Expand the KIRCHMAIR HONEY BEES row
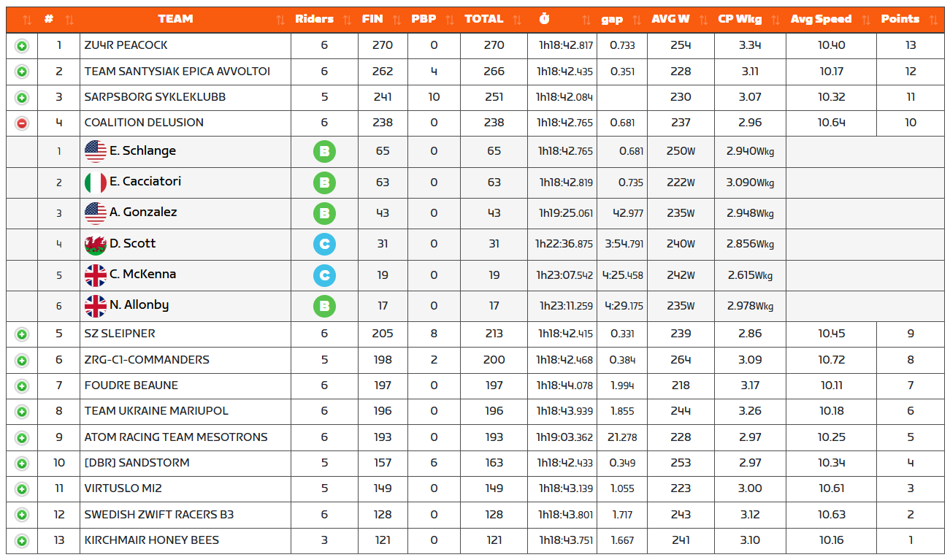Screen dimensions: 950x560 tap(22, 541)
